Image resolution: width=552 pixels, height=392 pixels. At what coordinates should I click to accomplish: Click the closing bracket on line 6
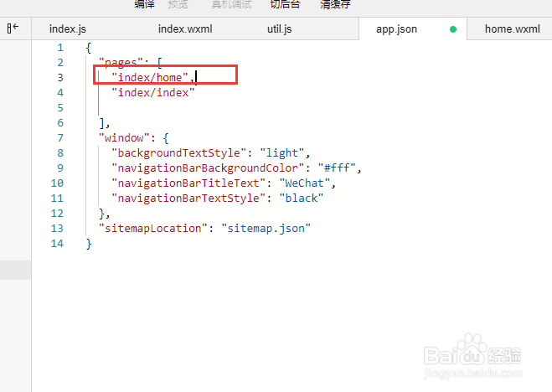click(x=102, y=123)
